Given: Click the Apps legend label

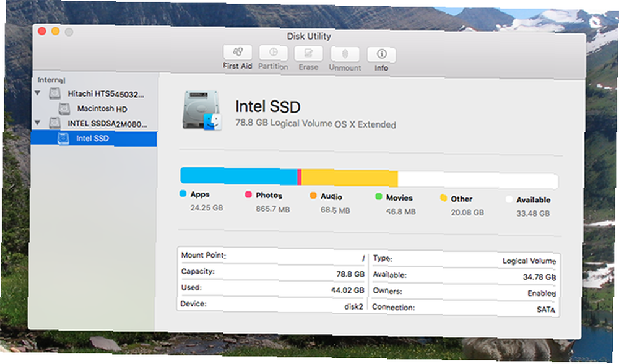Looking at the screenshot, I should [x=200, y=194].
